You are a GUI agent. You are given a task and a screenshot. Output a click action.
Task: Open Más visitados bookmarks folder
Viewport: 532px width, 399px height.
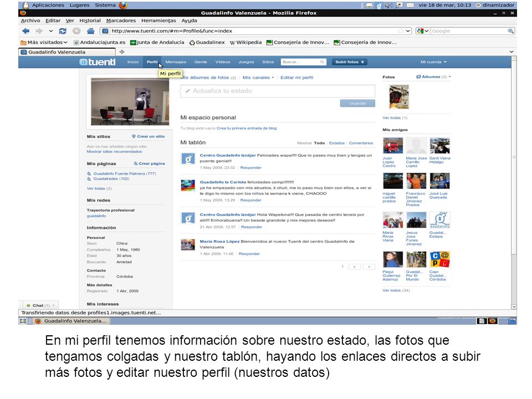tap(44, 43)
